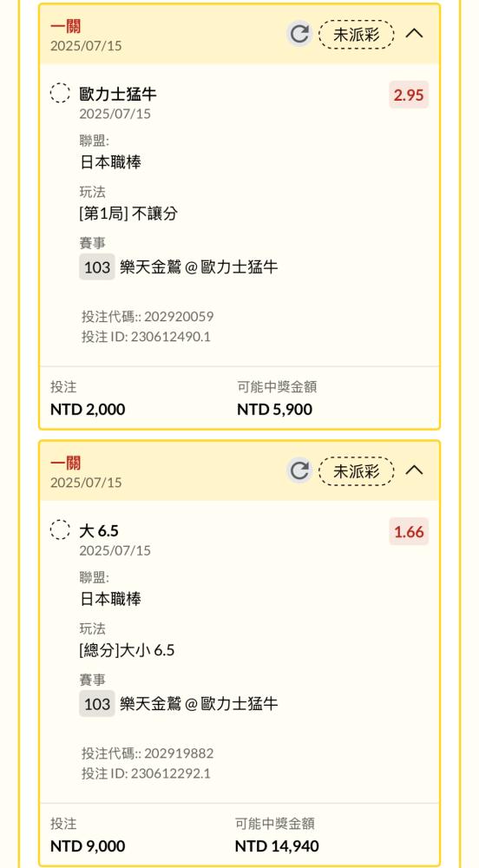479x868 pixels.
Task: Collapse the second bet card chevron
Action: pyautogui.click(x=414, y=470)
